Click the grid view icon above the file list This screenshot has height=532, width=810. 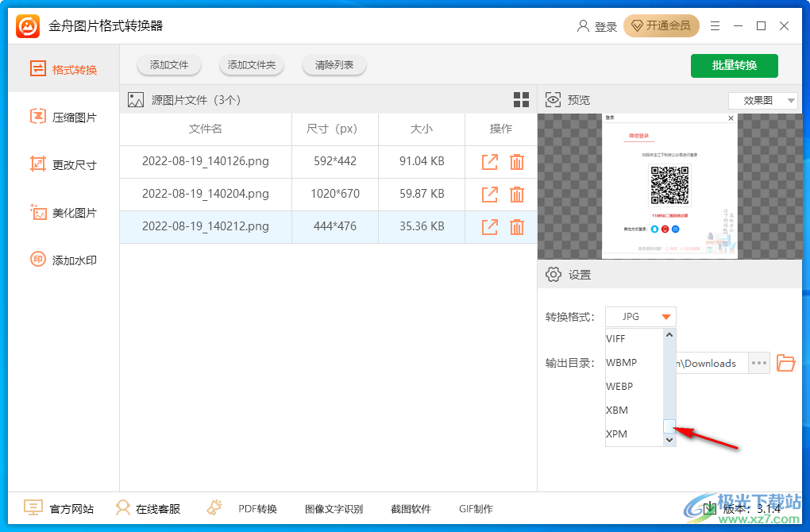(x=521, y=100)
